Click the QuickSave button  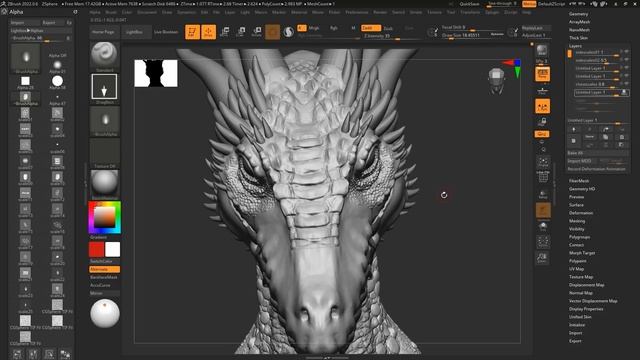point(469,4)
